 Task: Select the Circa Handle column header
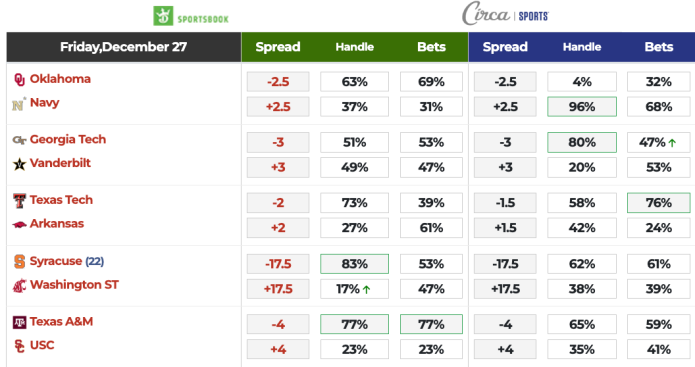[582, 47]
